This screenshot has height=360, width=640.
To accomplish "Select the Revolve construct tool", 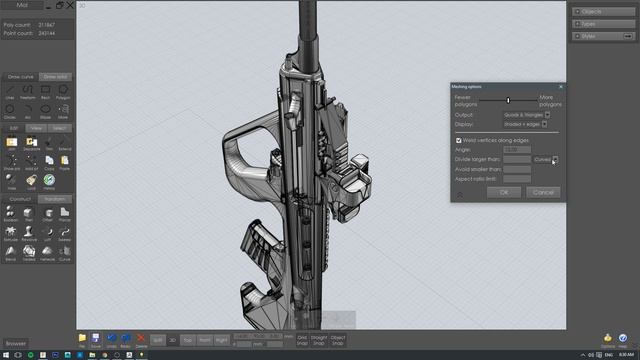I will (29, 234).
